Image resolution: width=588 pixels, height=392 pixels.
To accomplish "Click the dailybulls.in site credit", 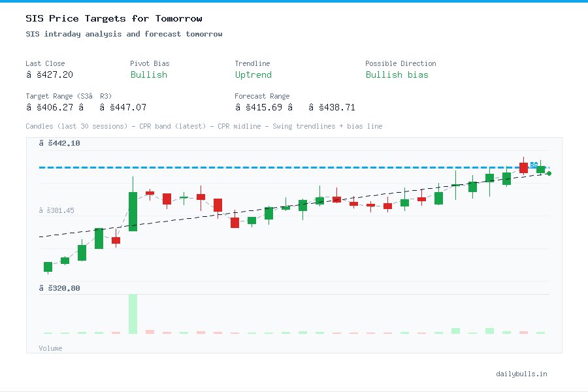I will pyautogui.click(x=521, y=374).
